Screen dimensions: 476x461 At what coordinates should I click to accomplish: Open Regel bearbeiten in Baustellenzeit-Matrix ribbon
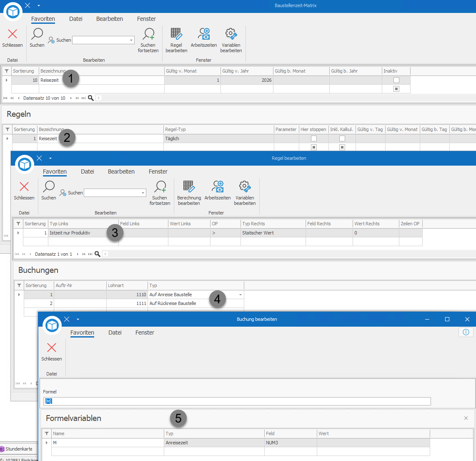pos(176,40)
